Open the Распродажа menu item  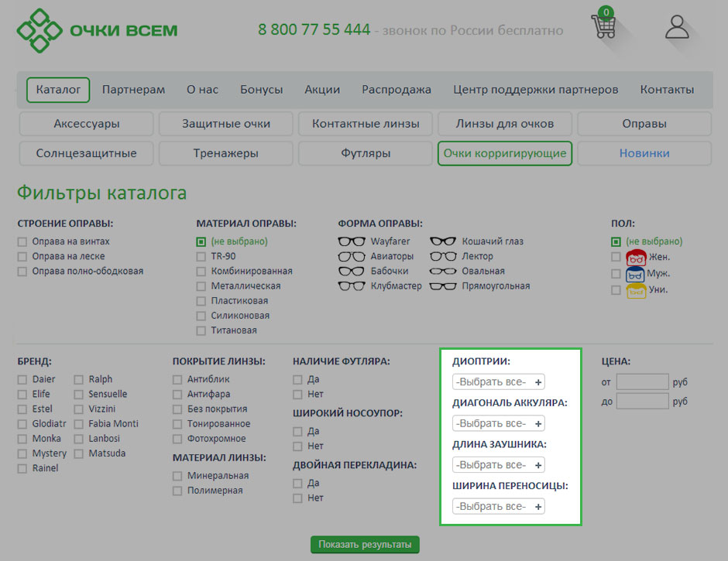pyautogui.click(x=396, y=90)
